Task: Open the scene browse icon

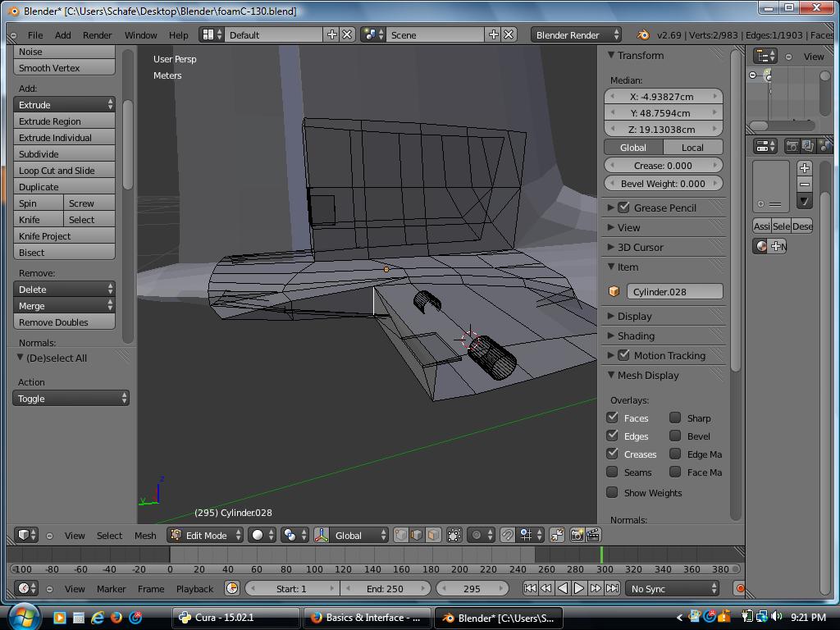Action: [x=373, y=34]
